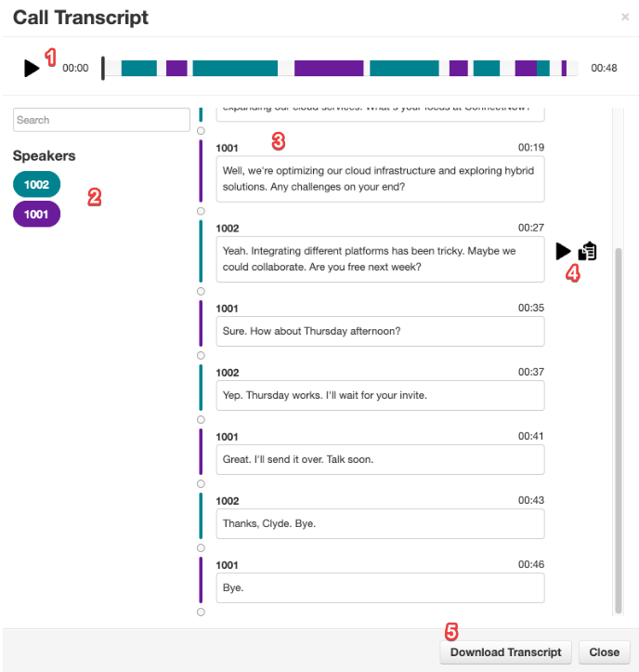This screenshot has width=639, height=672.
Task: Select the "Great. I'll send it over" entry
Action: click(380, 459)
